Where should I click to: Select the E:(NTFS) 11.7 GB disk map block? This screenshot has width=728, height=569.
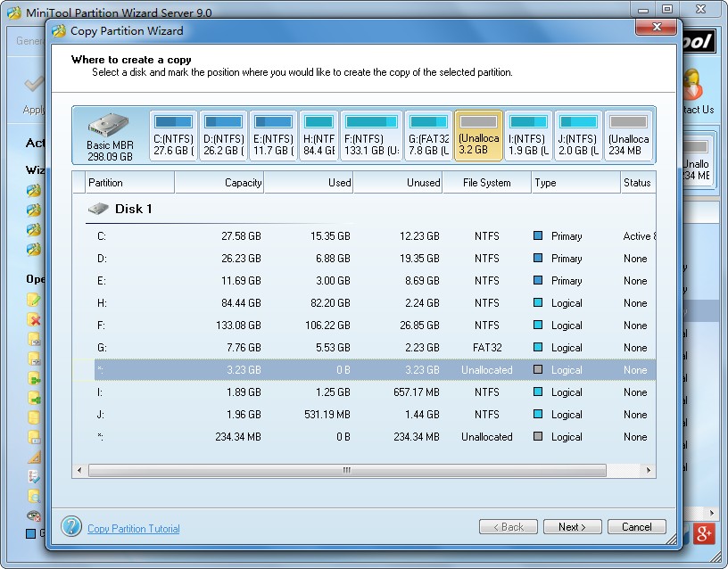click(274, 136)
